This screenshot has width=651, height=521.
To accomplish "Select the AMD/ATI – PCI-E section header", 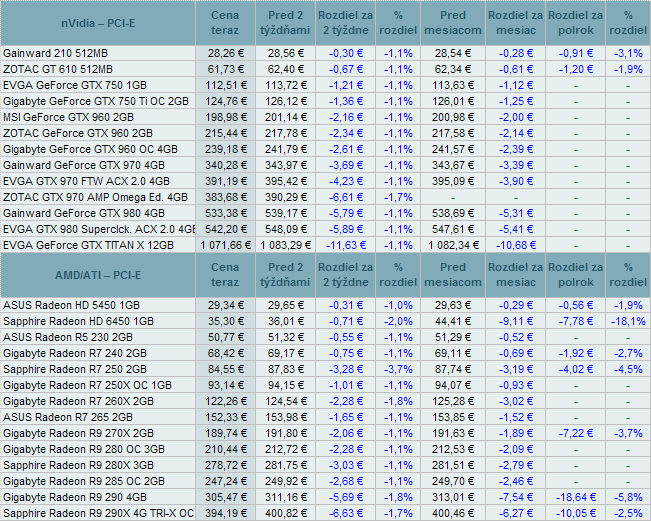I will pos(98,275).
